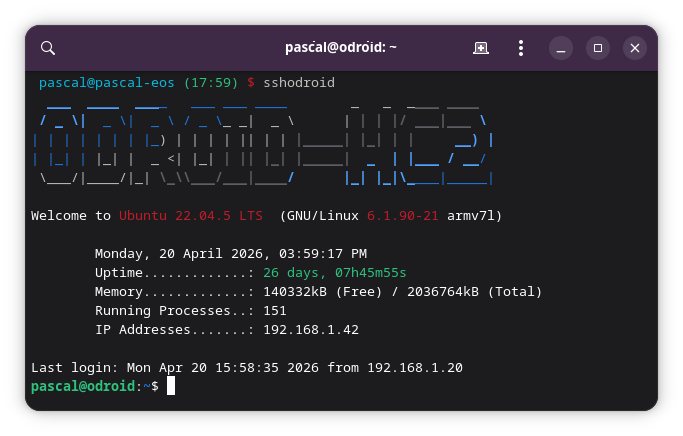Click the terminal cursor block
The width and height of the screenshot is (683, 436).
tap(171, 386)
